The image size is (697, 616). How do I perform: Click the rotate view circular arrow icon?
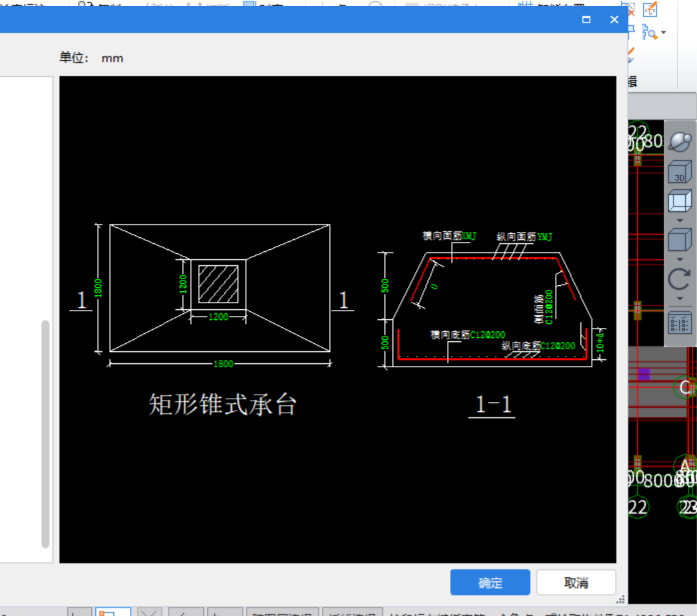tap(680, 279)
